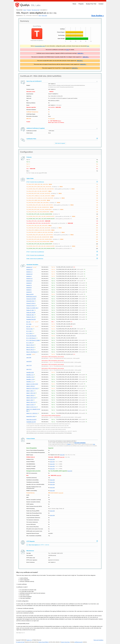Click the Why? link next to NOT TRUSTED
This screenshot has width=120, height=644.
click(59, 121)
